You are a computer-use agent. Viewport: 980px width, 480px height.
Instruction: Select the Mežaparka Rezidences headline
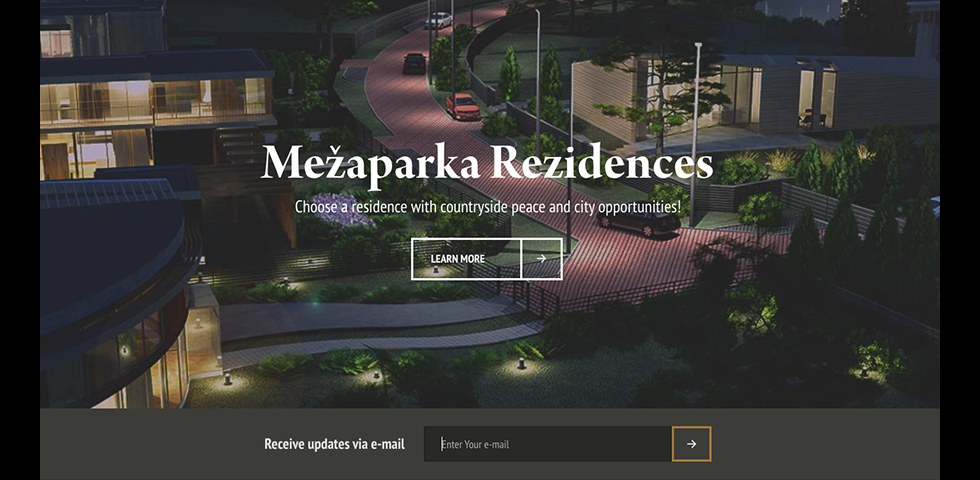point(487,162)
